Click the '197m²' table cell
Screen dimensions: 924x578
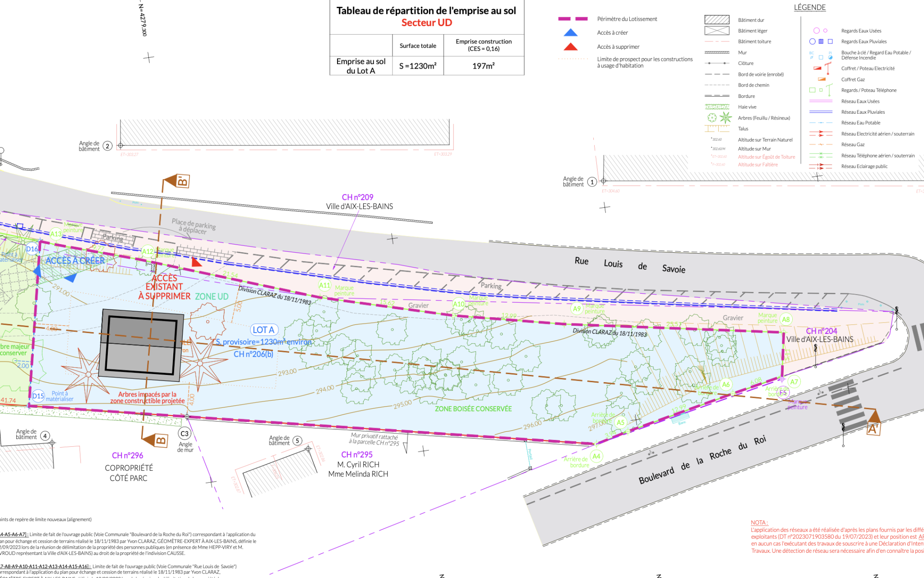tap(483, 66)
